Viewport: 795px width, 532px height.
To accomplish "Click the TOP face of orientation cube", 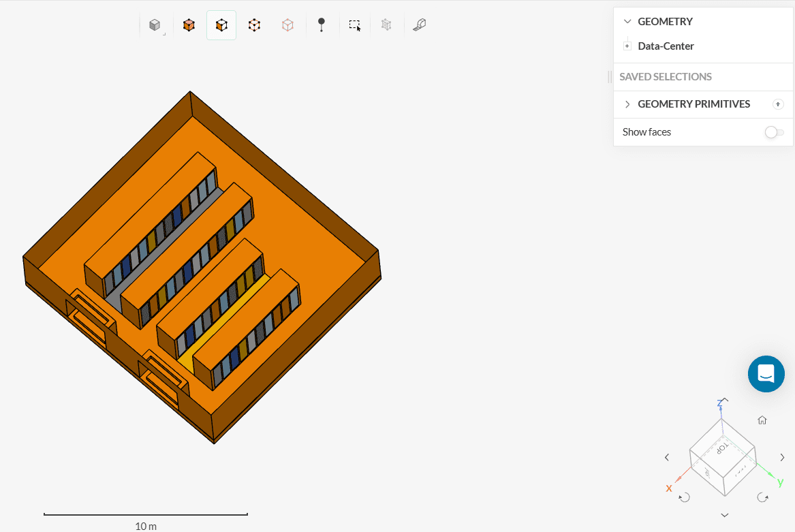I will coord(721,447).
